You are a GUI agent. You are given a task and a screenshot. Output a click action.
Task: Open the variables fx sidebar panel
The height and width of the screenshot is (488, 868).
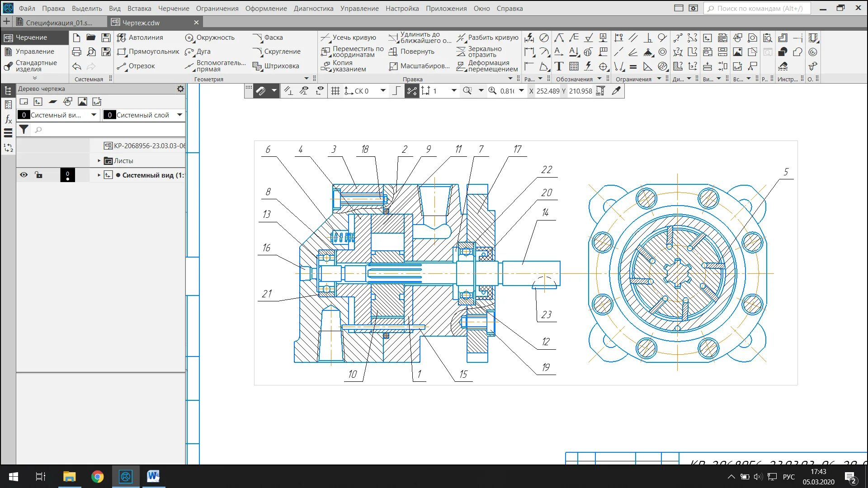click(8, 119)
